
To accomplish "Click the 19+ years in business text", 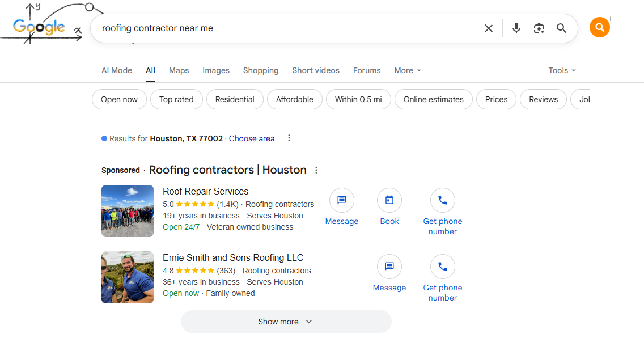I will 201,216.
